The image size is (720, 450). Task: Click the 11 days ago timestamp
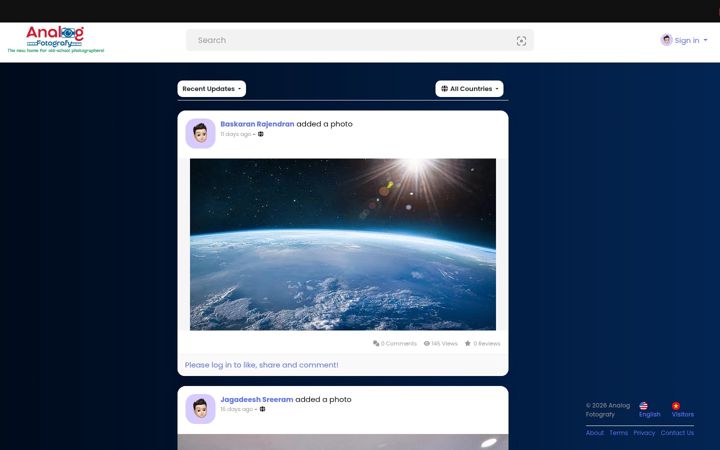point(236,134)
